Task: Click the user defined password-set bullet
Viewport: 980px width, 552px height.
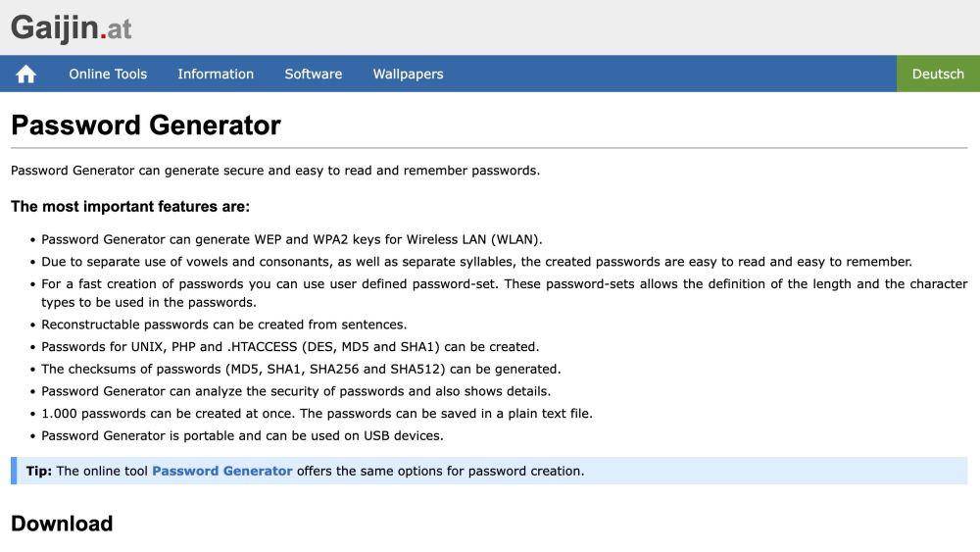Action: (x=505, y=292)
